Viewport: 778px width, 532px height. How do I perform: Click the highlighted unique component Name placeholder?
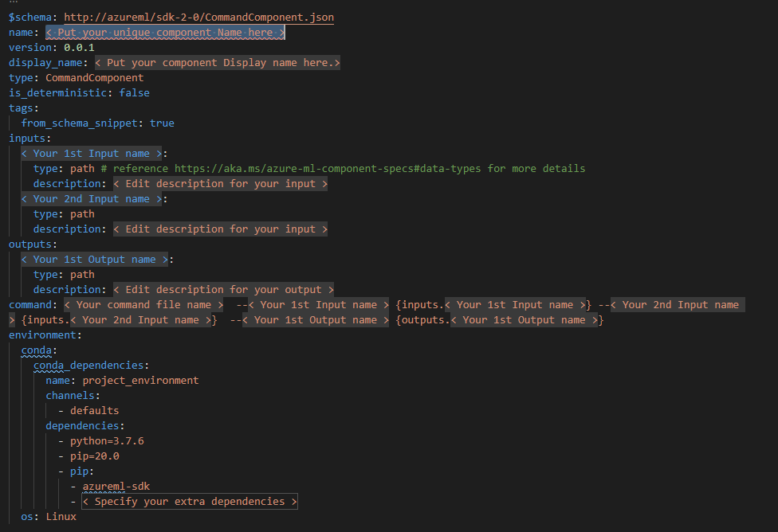[165, 33]
